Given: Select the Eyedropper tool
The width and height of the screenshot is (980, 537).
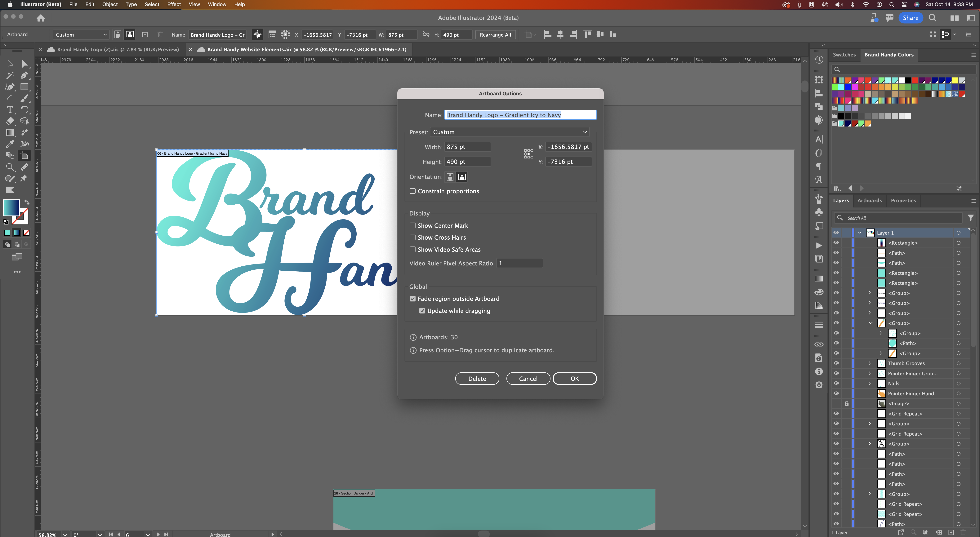Looking at the screenshot, I should [x=10, y=144].
